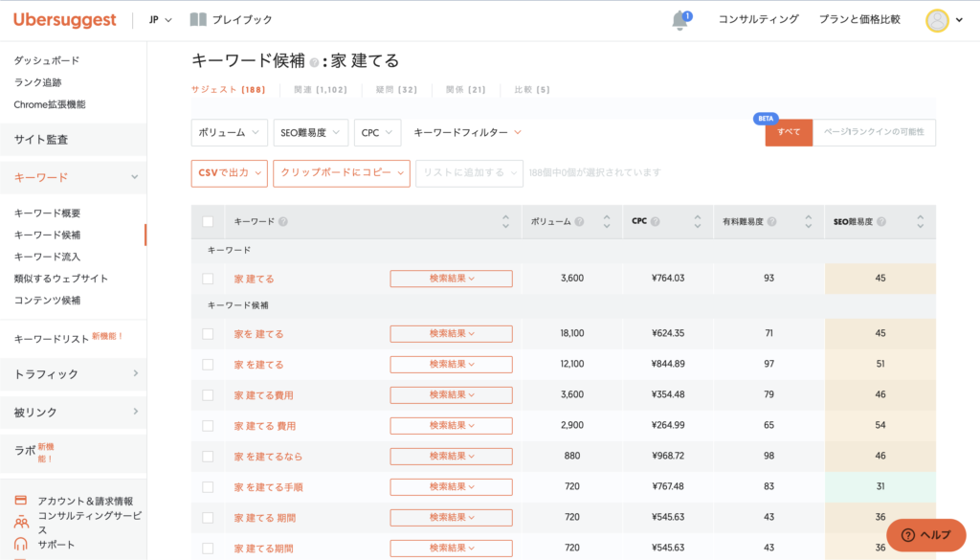Open the JP language selector dropdown

160,20
